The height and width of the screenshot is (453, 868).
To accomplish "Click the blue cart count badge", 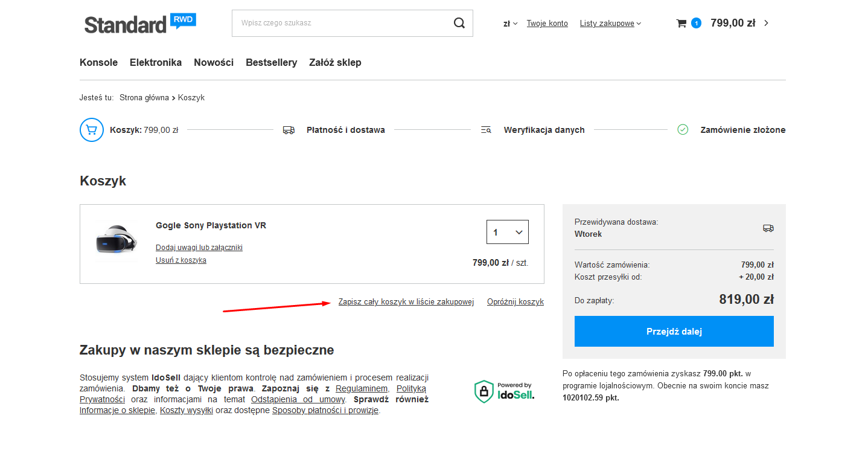I will (x=696, y=23).
